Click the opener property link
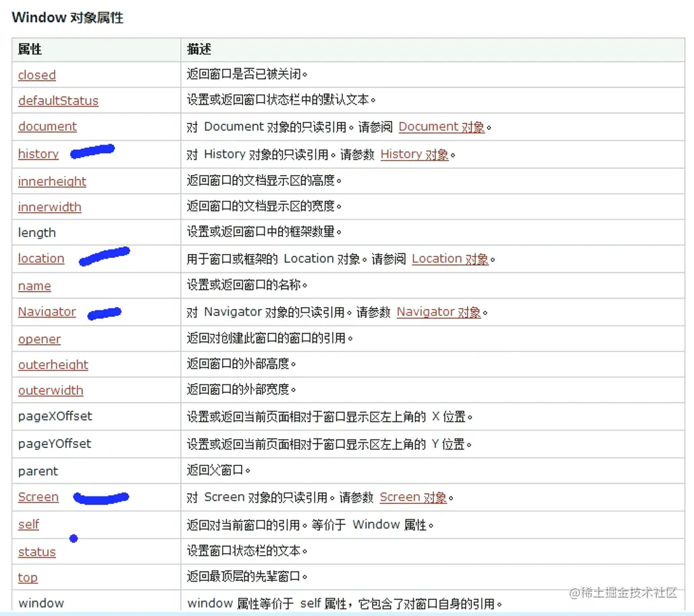Screen dimensions: 694x616 [39, 339]
